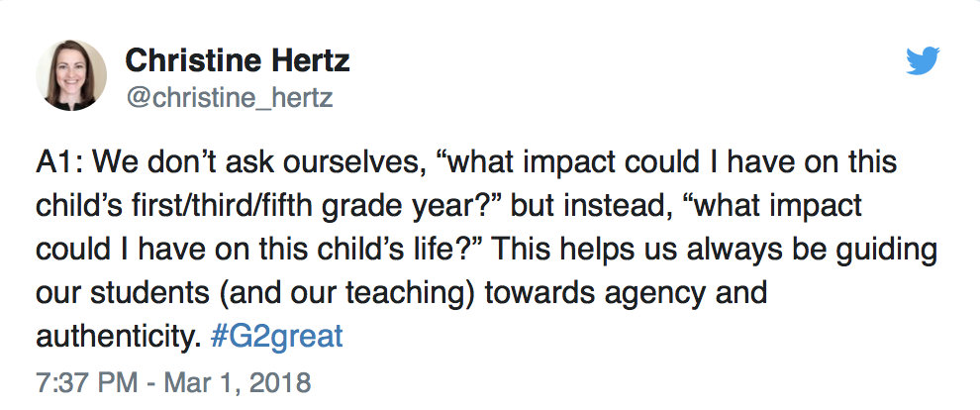The image size is (980, 410).
Task: Click the words 'but instead,' in the tweet
Action: point(591,206)
